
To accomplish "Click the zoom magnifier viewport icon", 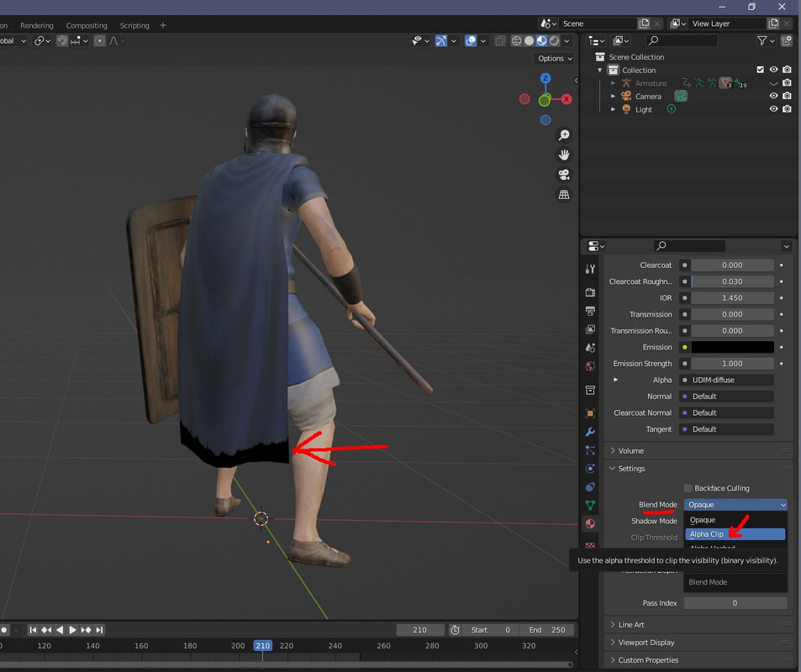I will coord(564,135).
